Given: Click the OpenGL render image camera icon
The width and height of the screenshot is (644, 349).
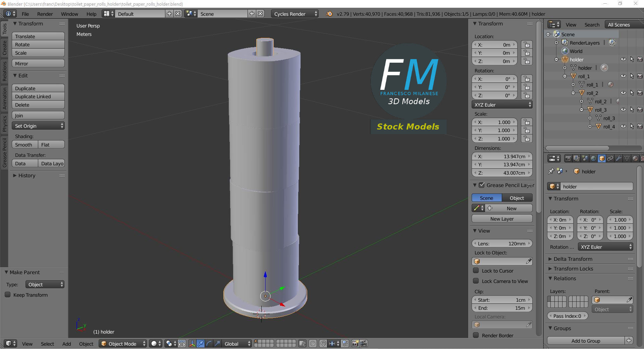Looking at the screenshot, I should (x=355, y=344).
